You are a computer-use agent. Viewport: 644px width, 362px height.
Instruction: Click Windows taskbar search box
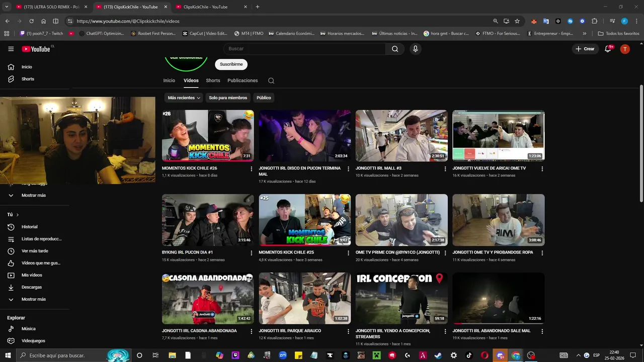74,355
